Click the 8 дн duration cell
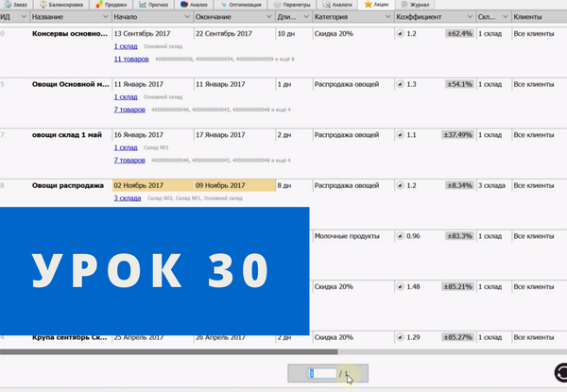567x392 pixels. [284, 185]
